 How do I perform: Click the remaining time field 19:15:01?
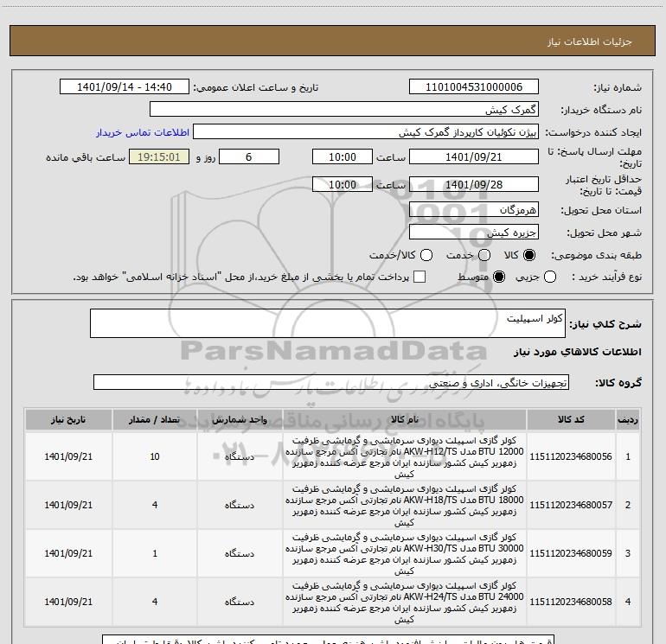pos(159,156)
